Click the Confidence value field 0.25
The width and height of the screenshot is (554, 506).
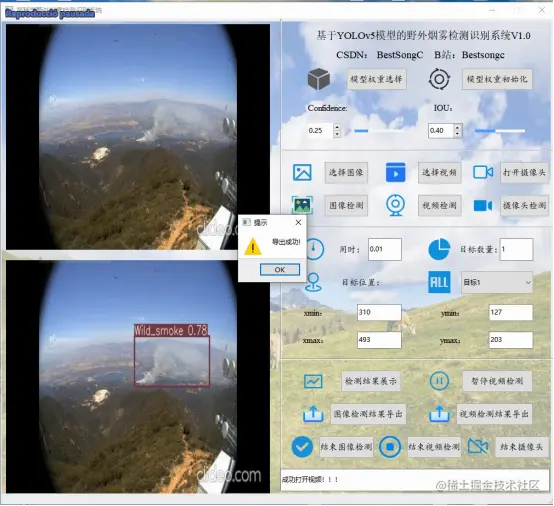point(320,130)
